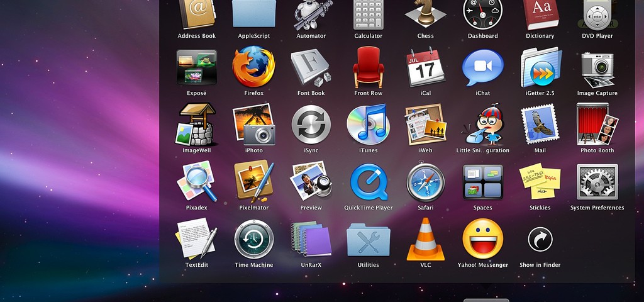Click Show in Finder arrow
This screenshot has height=302, width=644.
[540, 239]
